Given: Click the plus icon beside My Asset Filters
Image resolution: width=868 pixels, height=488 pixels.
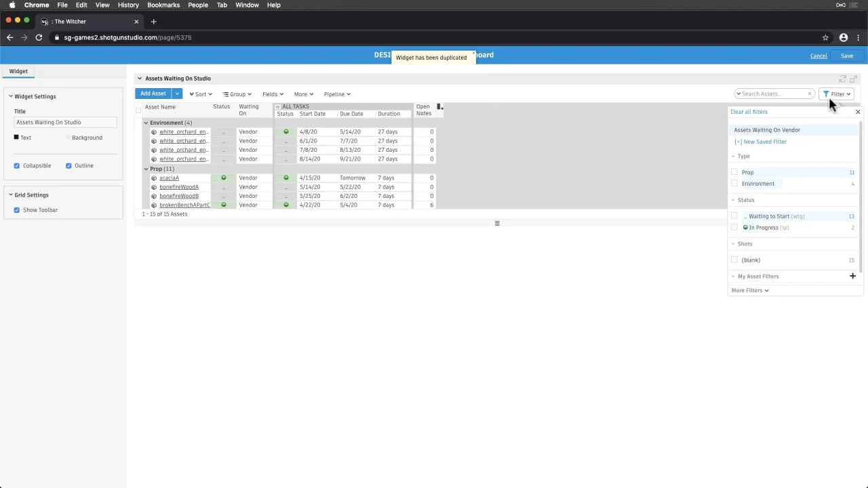Looking at the screenshot, I should click(852, 276).
